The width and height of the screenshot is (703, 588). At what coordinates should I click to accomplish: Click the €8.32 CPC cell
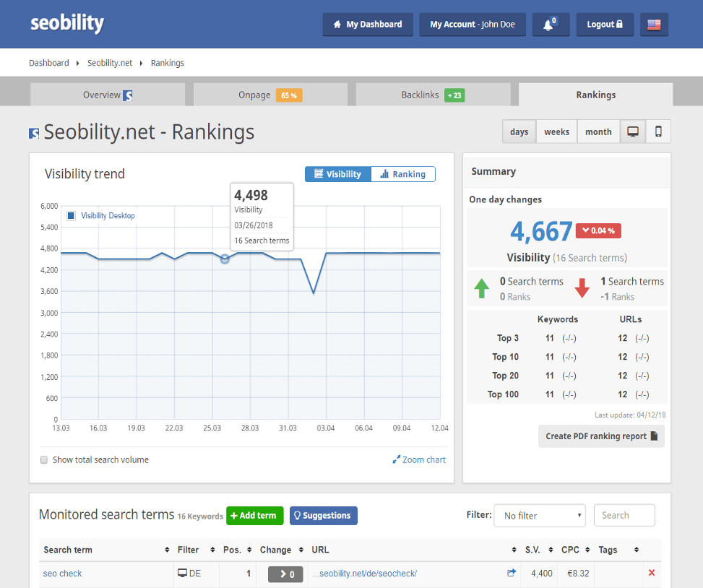(578, 574)
